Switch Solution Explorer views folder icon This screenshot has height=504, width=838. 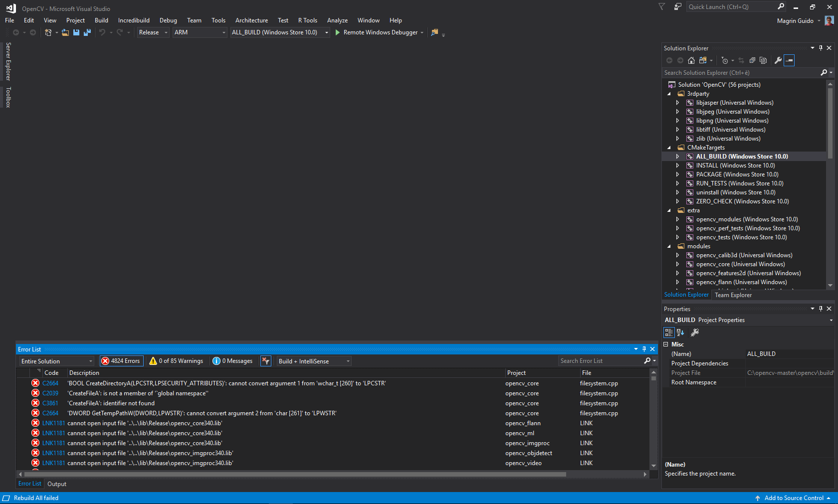[703, 60]
